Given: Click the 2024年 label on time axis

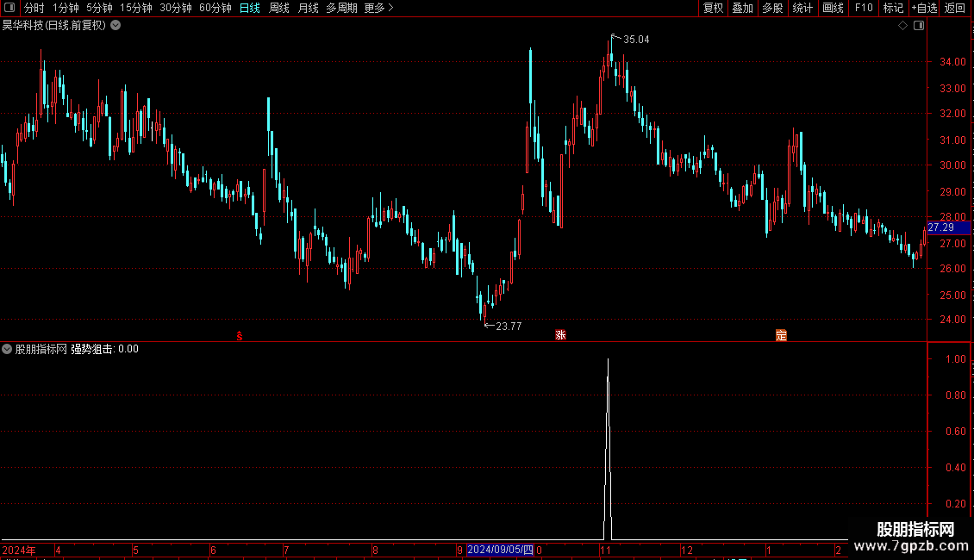Looking at the screenshot, I should tap(19, 551).
